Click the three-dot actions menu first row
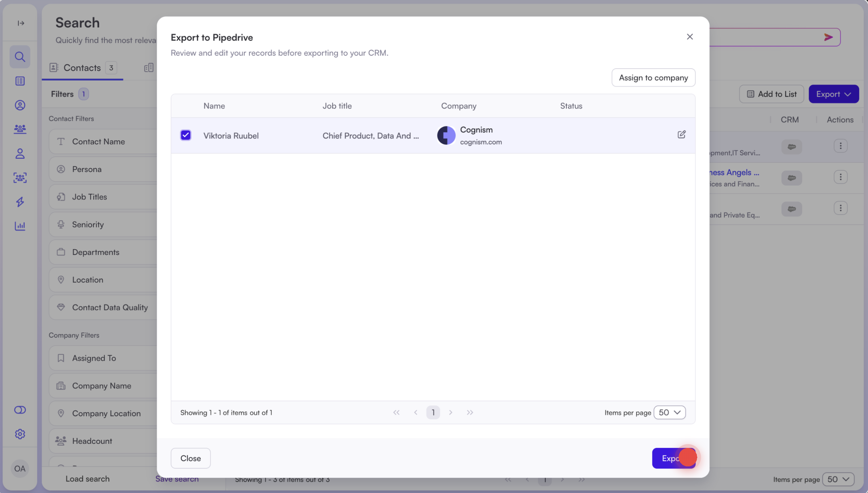 (x=840, y=146)
